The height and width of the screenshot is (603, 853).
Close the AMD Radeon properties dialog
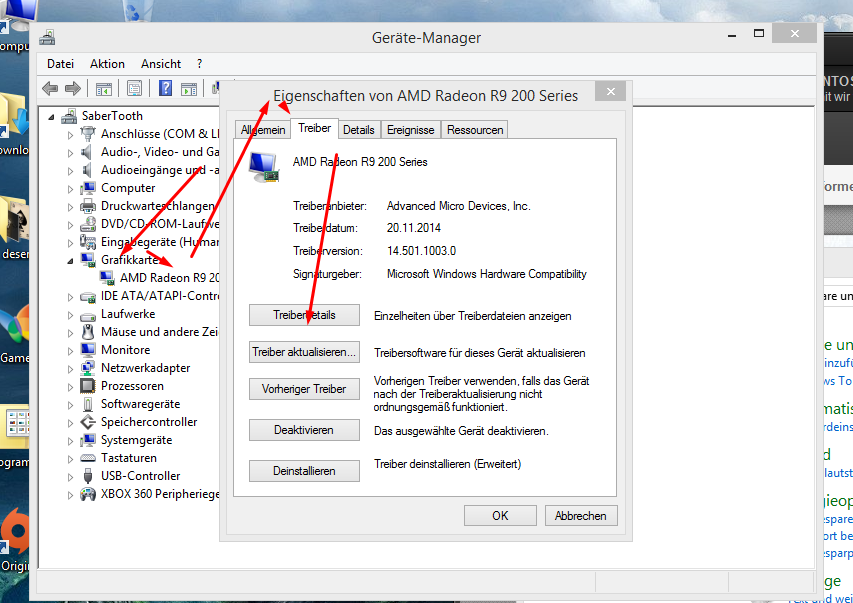(610, 91)
